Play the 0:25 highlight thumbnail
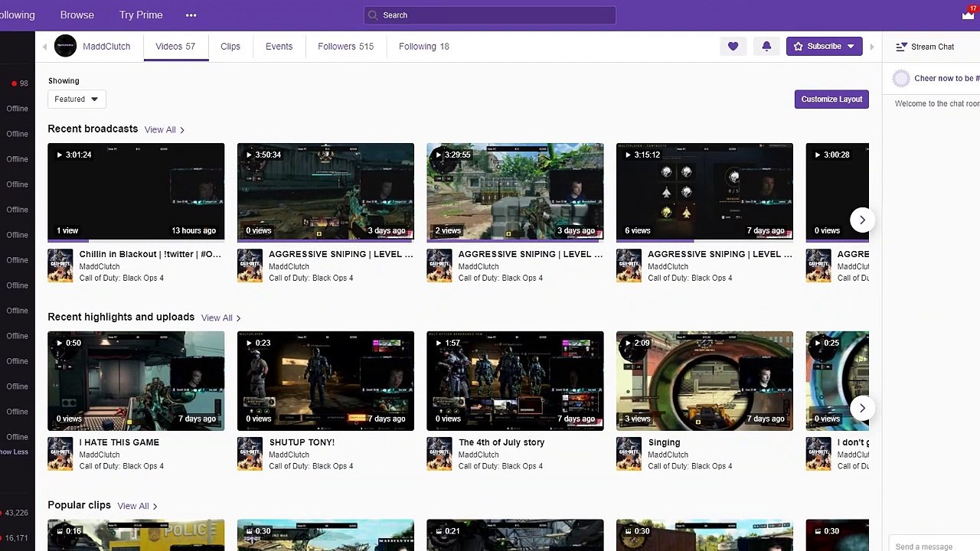Viewport: 980px width, 551px height. point(837,380)
